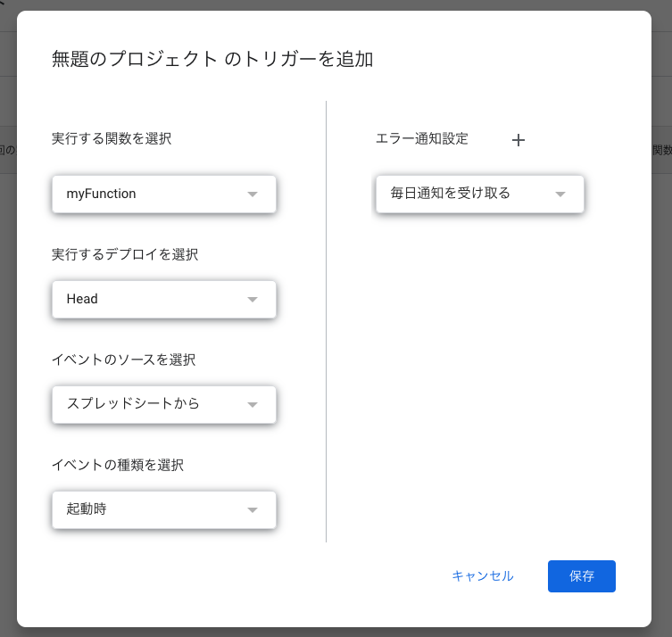Image resolution: width=672 pixels, height=637 pixels.
Task: Open the myFunction function dropdown
Action: tap(152, 194)
